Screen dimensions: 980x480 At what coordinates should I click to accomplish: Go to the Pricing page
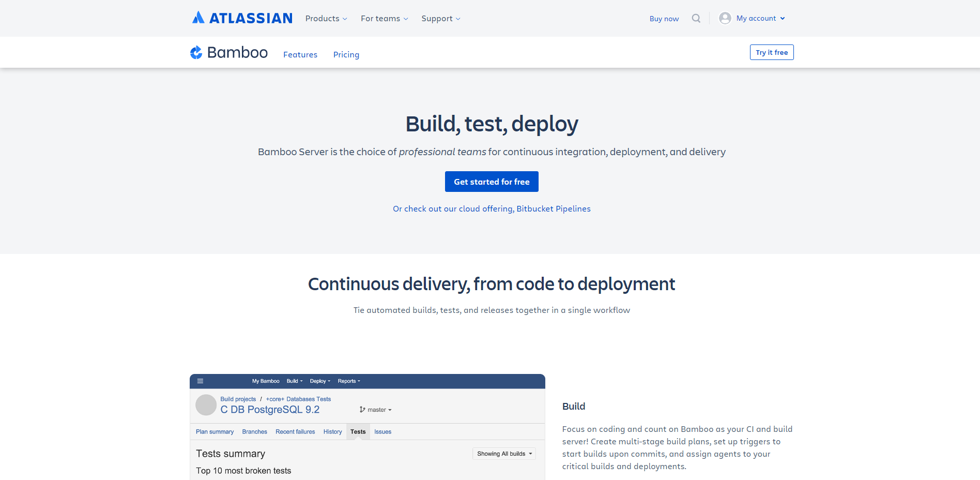(346, 55)
